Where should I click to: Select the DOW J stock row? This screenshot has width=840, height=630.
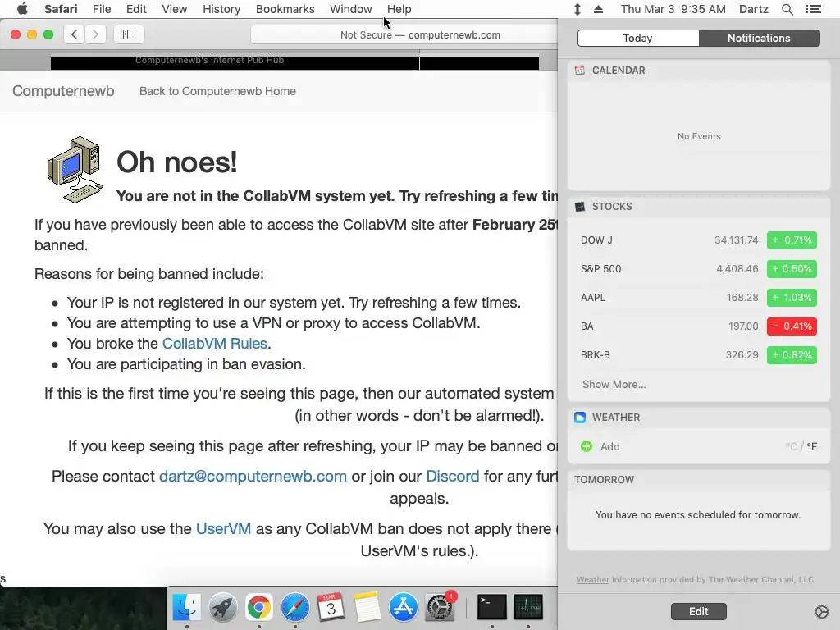click(x=699, y=240)
